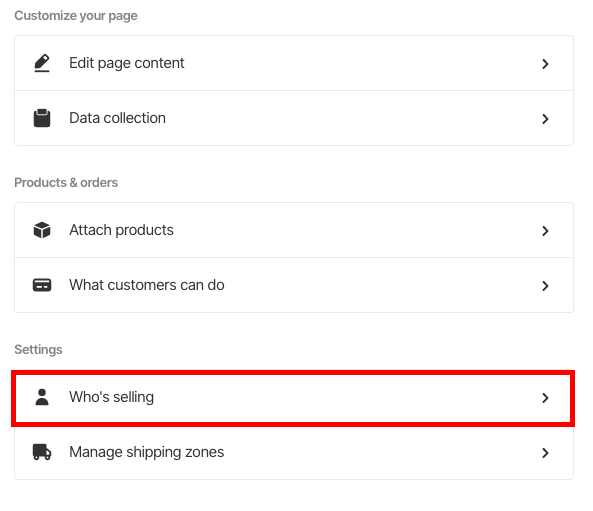Click the Customize your page heading
Viewport: 593px width, 511px height.
tap(76, 16)
